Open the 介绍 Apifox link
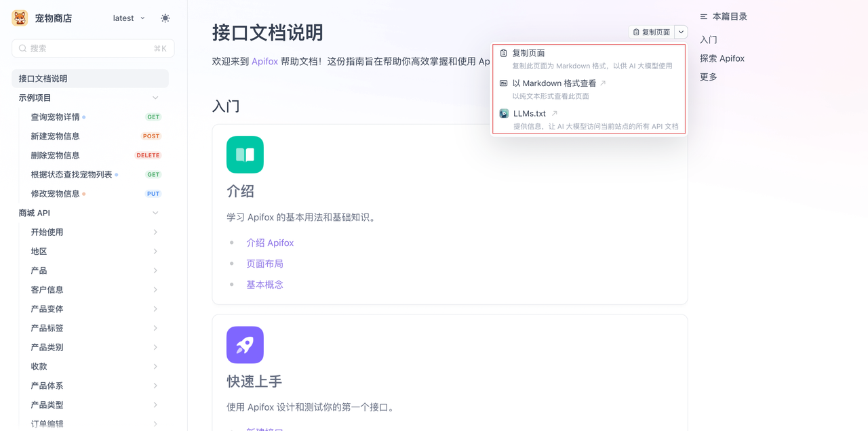 (x=270, y=243)
